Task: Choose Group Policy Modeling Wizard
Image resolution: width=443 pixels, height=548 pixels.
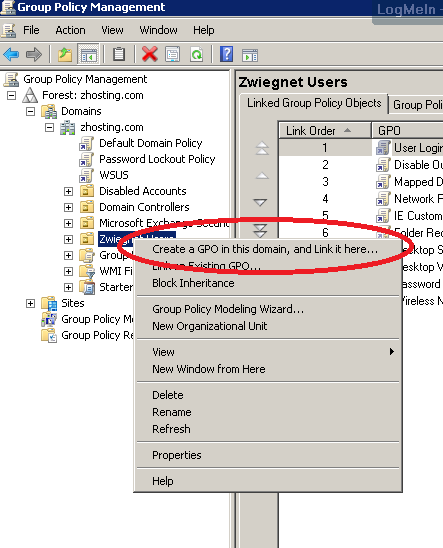Action: 268,309
